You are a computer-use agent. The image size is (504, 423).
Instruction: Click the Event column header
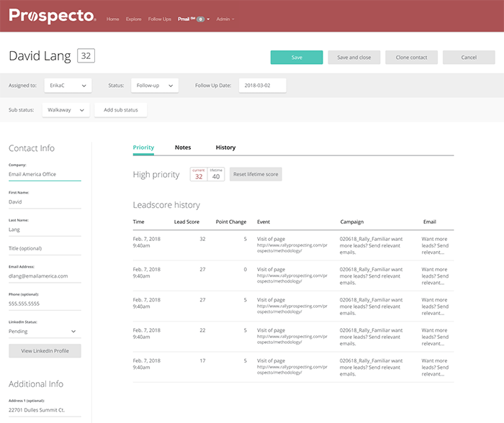pyautogui.click(x=264, y=222)
